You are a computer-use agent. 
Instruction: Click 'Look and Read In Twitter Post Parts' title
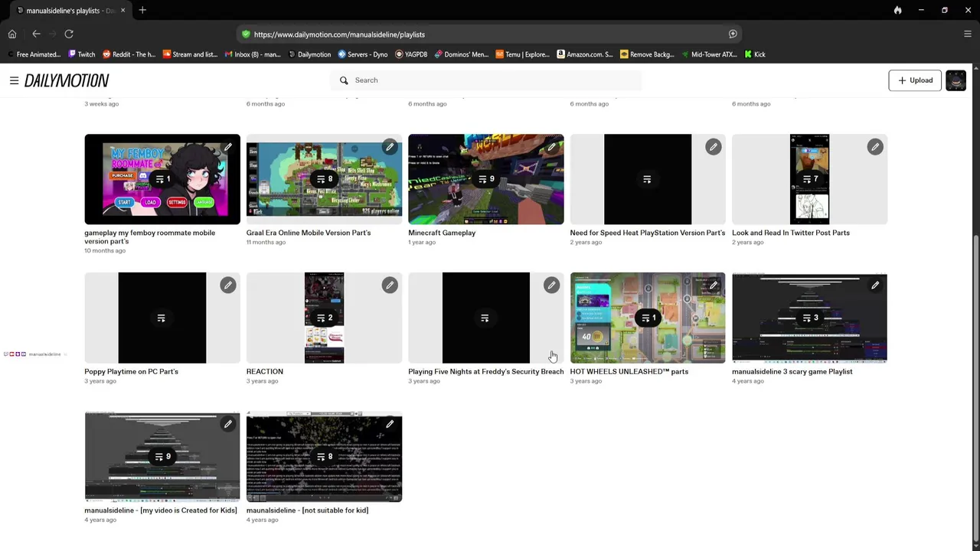[x=791, y=233]
